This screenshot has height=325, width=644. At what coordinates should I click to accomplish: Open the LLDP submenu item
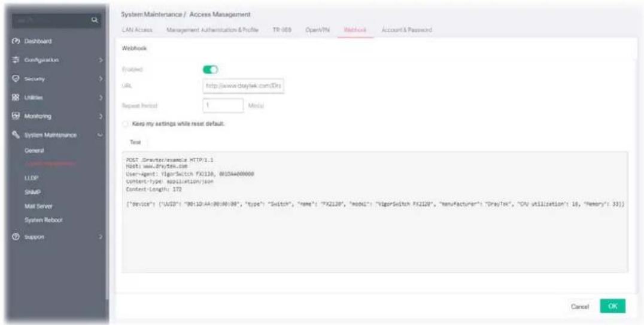click(31, 178)
